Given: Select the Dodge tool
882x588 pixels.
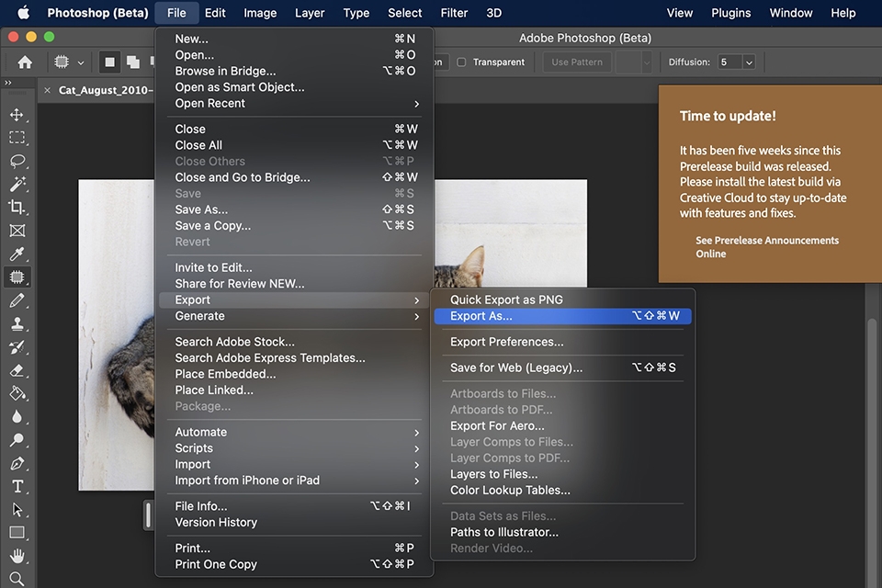Looking at the screenshot, I should pos(17,440).
